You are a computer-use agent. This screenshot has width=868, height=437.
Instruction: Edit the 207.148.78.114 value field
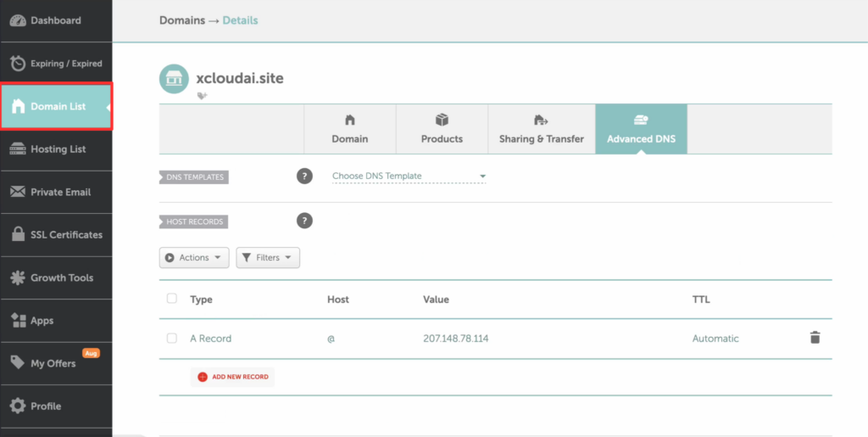click(x=455, y=339)
